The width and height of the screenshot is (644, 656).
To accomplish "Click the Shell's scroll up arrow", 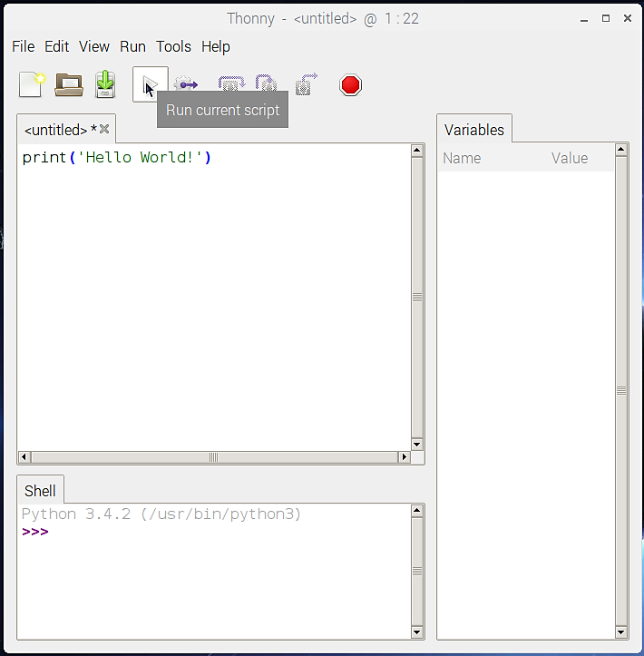I will 417,511.
